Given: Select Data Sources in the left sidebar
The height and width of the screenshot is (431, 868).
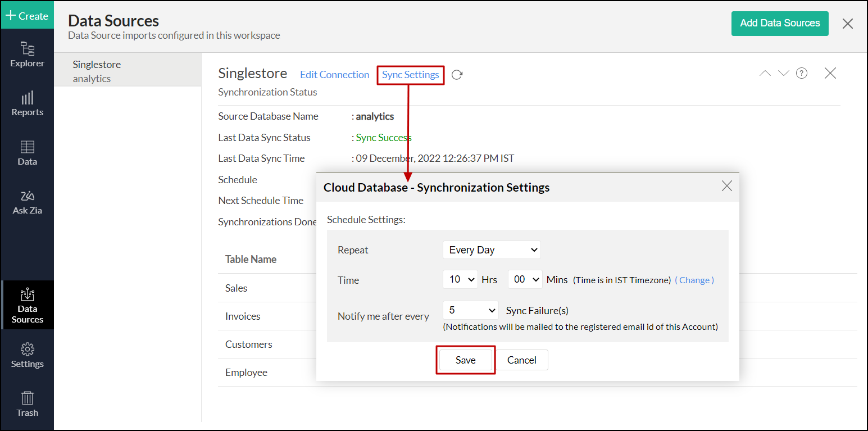Looking at the screenshot, I should tap(27, 305).
